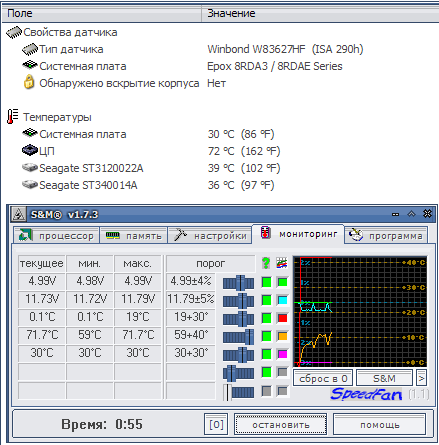Screen dimensions: 439x445
Task: Click the green graph color swatch
Action: [282, 282]
